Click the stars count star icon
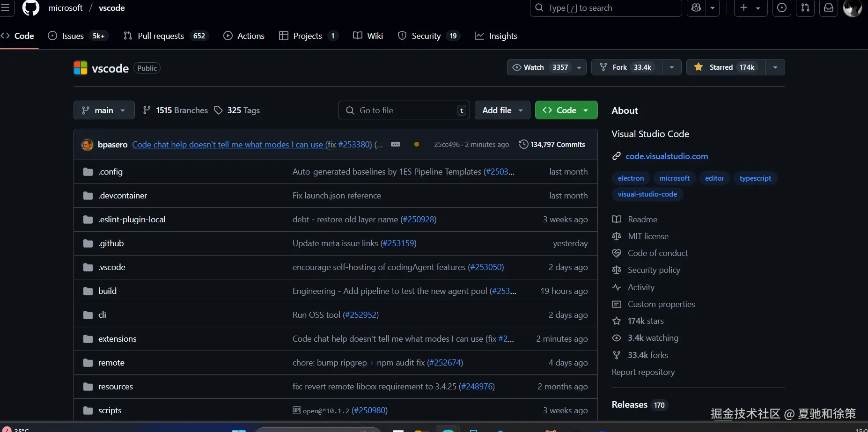Screen dimensions: 868x432 (617, 321)
